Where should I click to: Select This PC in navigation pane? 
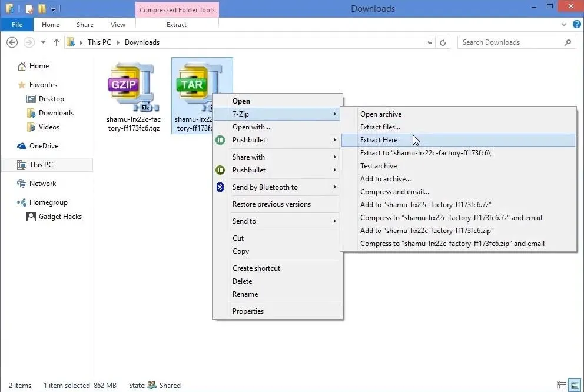[x=47, y=165]
